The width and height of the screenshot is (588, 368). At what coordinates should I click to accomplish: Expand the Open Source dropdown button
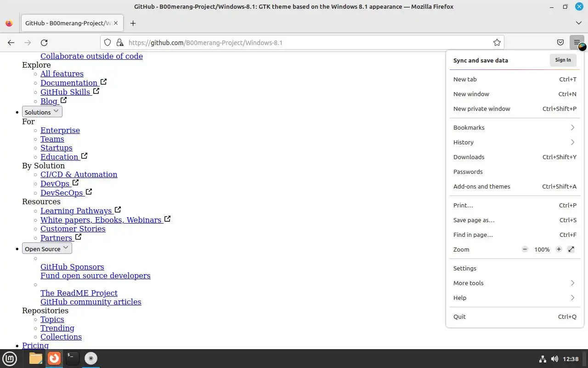pyautogui.click(x=47, y=248)
